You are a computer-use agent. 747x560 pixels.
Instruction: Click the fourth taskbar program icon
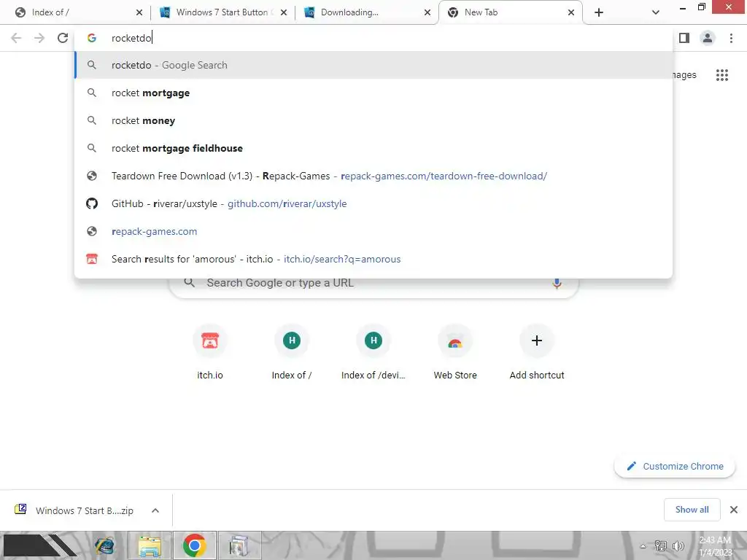(x=239, y=545)
